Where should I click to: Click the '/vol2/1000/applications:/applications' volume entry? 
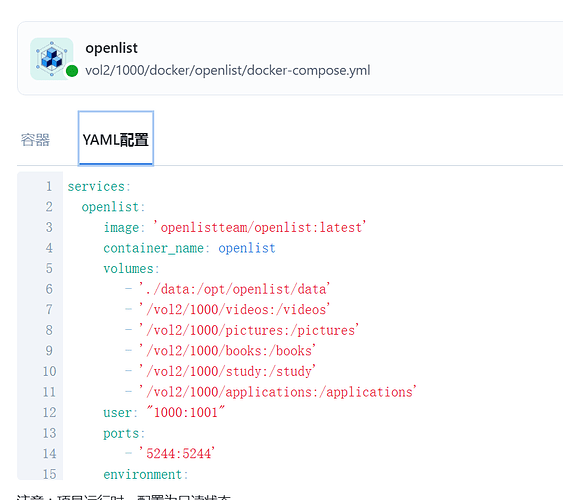coord(278,392)
